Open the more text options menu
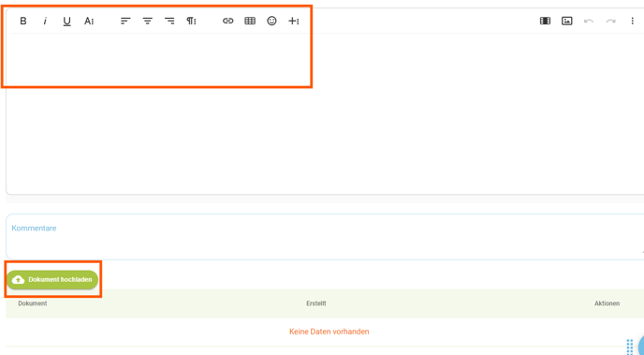This screenshot has width=644, height=355. (89, 21)
